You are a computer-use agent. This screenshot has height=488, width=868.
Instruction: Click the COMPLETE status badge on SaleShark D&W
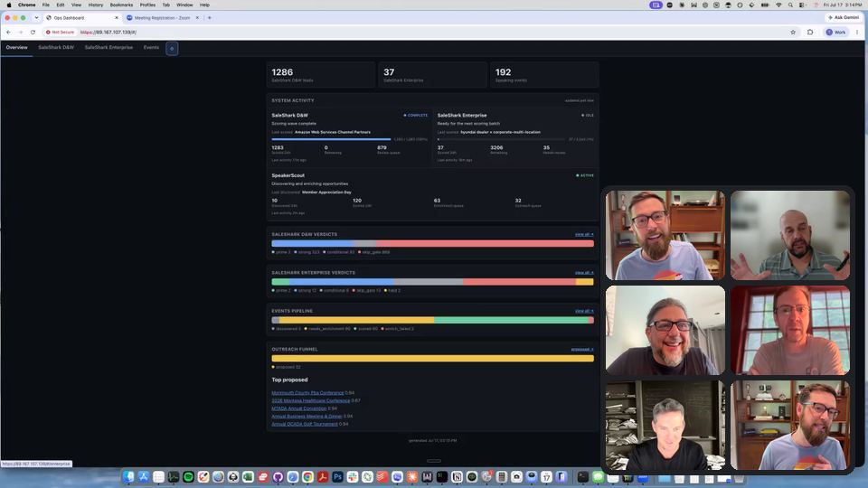(416, 116)
